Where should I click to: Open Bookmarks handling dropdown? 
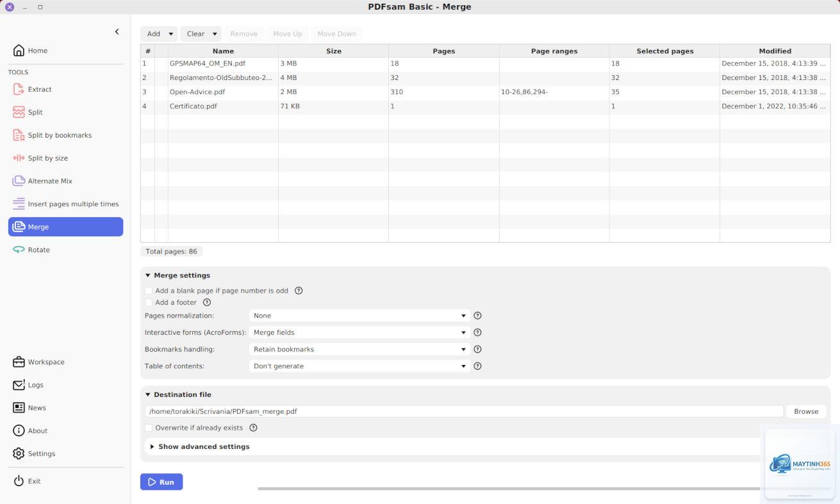click(359, 350)
